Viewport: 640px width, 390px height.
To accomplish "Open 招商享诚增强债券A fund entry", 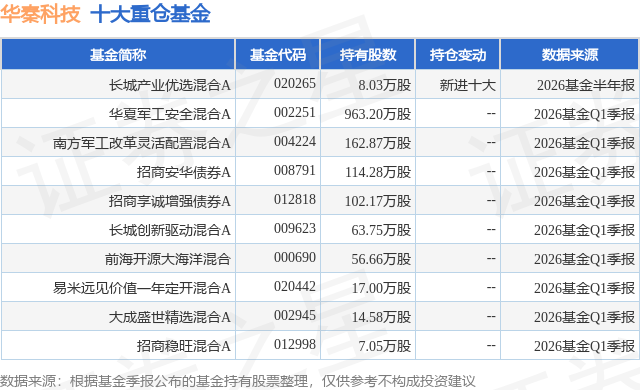I will [169, 201].
